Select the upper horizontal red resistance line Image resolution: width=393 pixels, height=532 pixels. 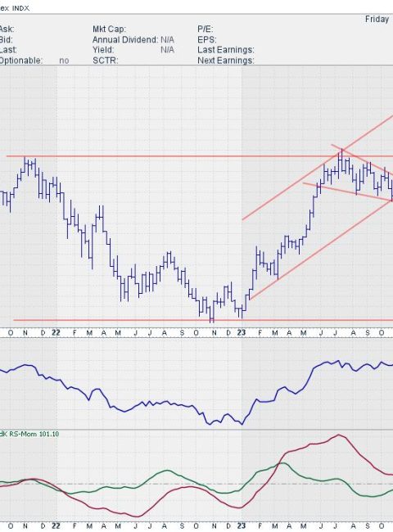[x=200, y=156]
